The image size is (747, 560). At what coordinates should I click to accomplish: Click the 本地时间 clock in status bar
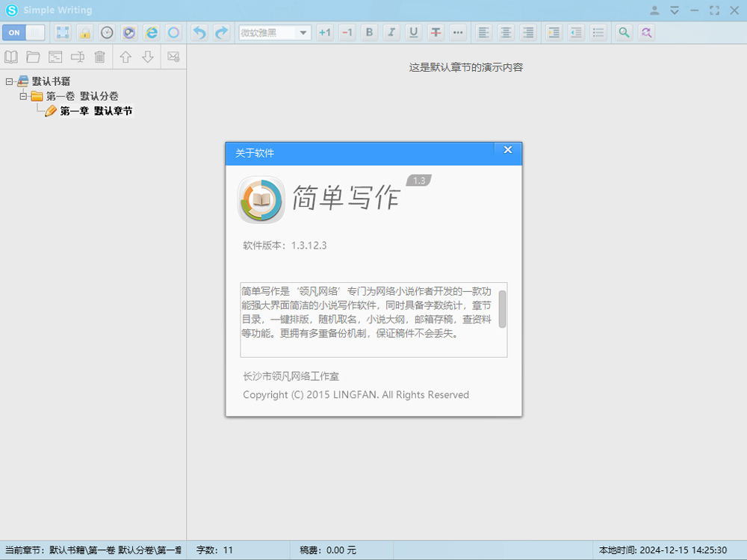663,550
